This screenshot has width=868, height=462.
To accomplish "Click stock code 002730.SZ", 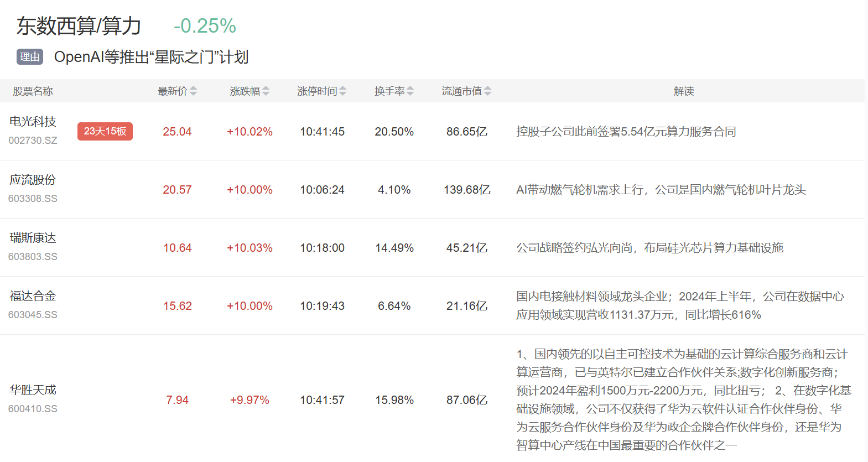I will (33, 141).
